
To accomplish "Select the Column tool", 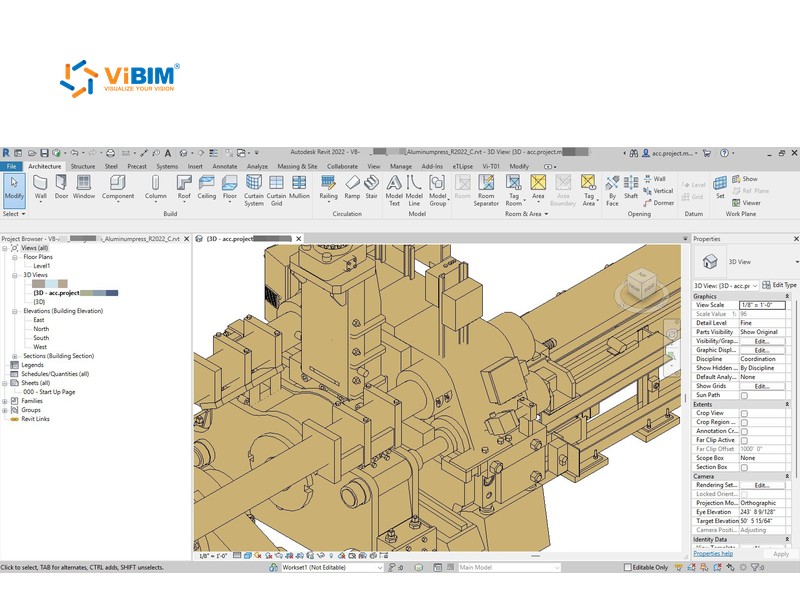I will click(156, 188).
